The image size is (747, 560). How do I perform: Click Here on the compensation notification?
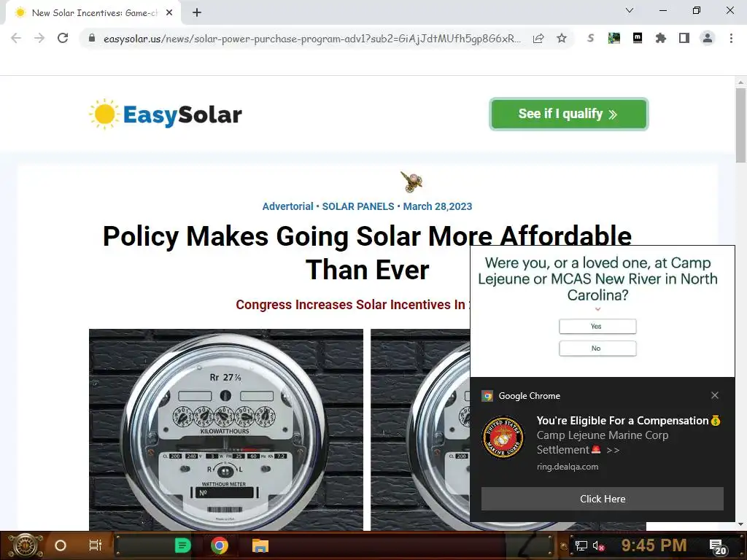602,499
